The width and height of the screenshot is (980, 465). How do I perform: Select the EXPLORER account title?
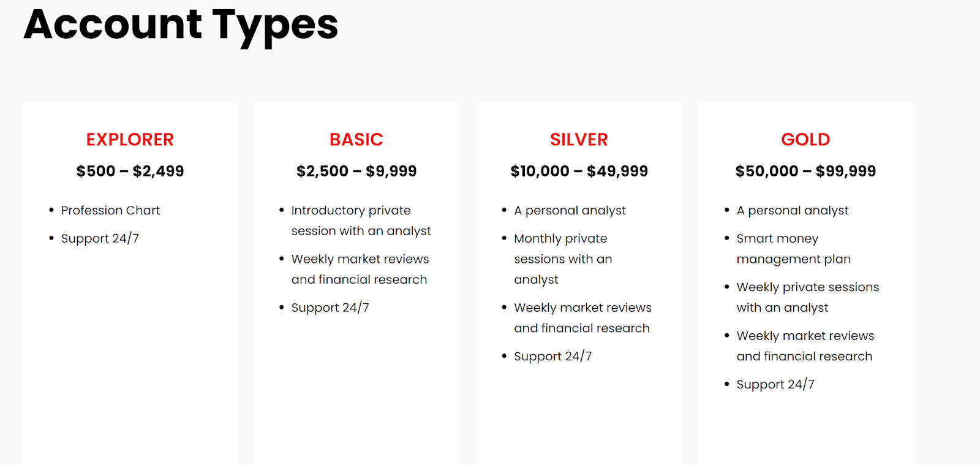130,140
